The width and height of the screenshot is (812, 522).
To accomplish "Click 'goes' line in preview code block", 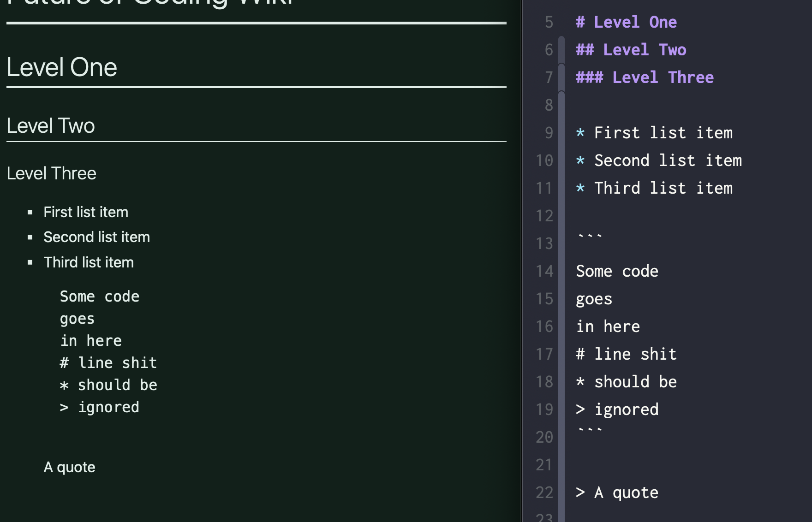I will (x=77, y=319).
